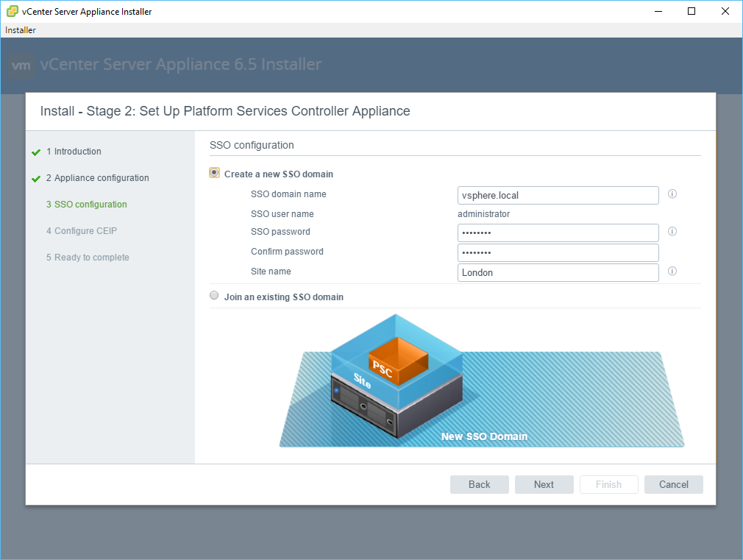Select Create a new SSO domain option

click(214, 173)
